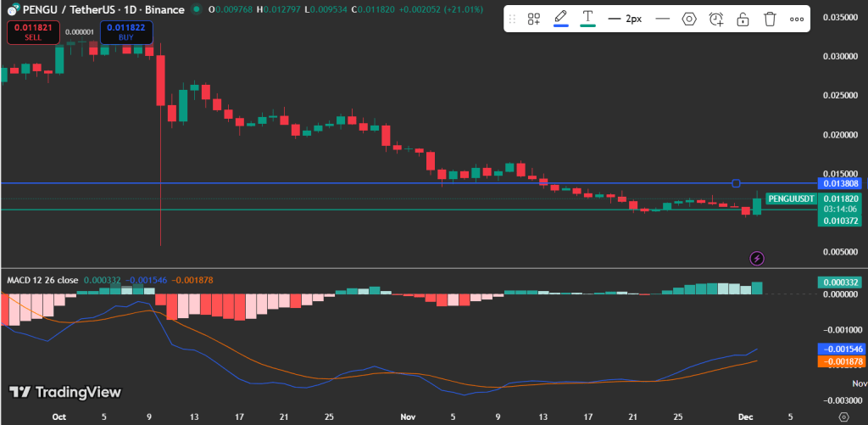868x425 pixels.
Task: Click the 0.035000 price axis label
Action: pyautogui.click(x=838, y=17)
